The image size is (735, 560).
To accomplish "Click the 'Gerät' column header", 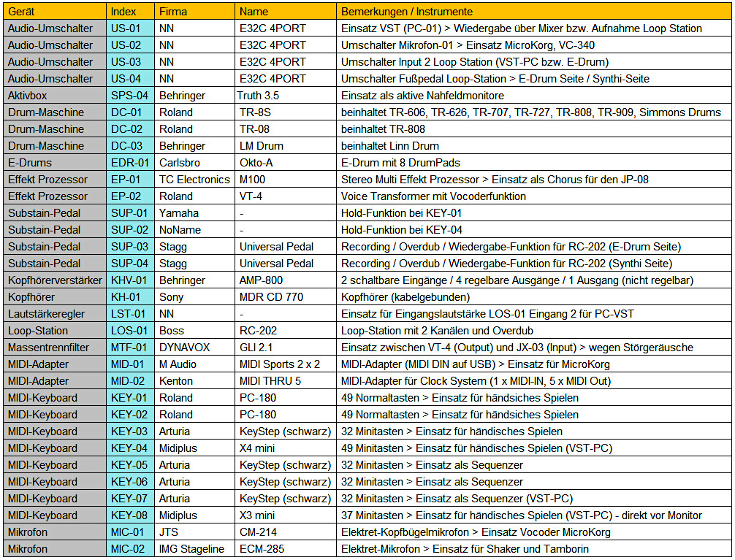I will tap(55, 11).
